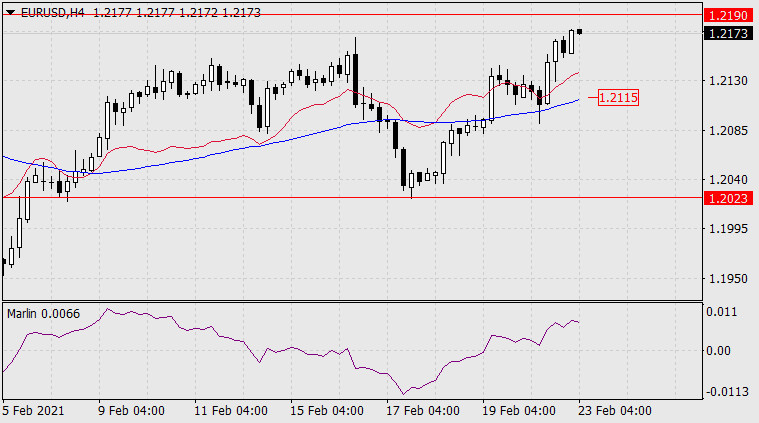The width and height of the screenshot is (759, 423).
Task: Click the 23 Feb 04:00 time label
Action: tap(615, 411)
